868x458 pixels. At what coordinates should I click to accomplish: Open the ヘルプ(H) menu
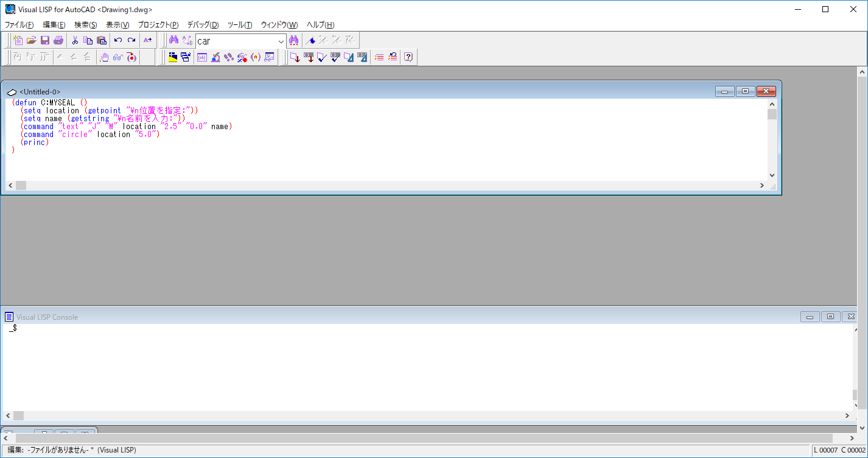320,25
